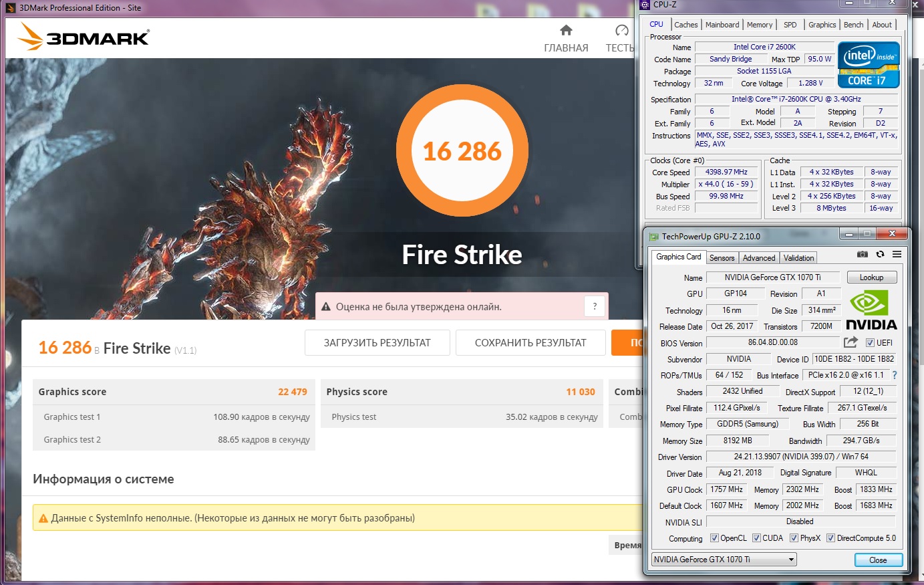The width and height of the screenshot is (924, 585).
Task: Click the 4398.97 MHz core speed value
Action: pyautogui.click(x=726, y=172)
